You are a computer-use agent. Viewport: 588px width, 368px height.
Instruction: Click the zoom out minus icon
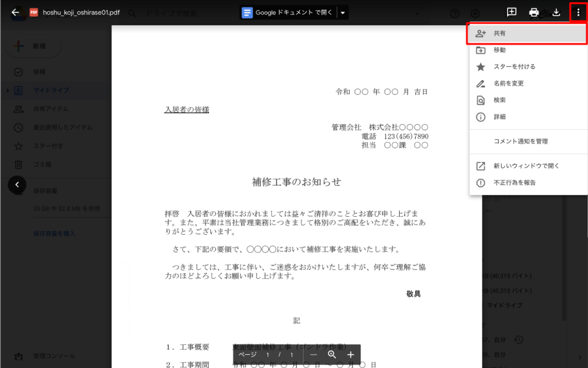[314, 355]
